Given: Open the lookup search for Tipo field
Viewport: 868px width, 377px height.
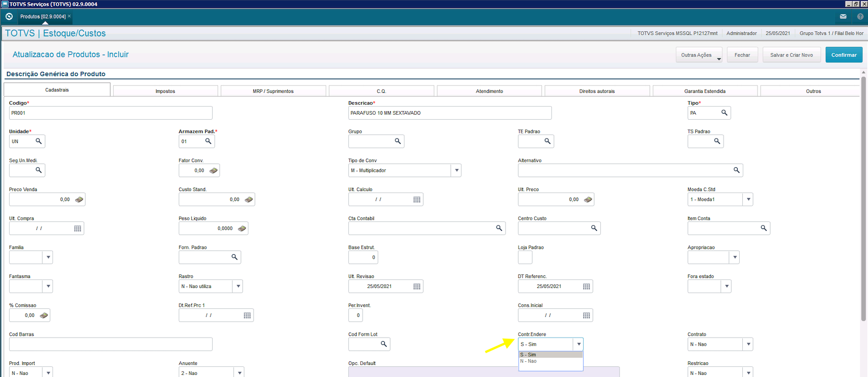Looking at the screenshot, I should [724, 113].
